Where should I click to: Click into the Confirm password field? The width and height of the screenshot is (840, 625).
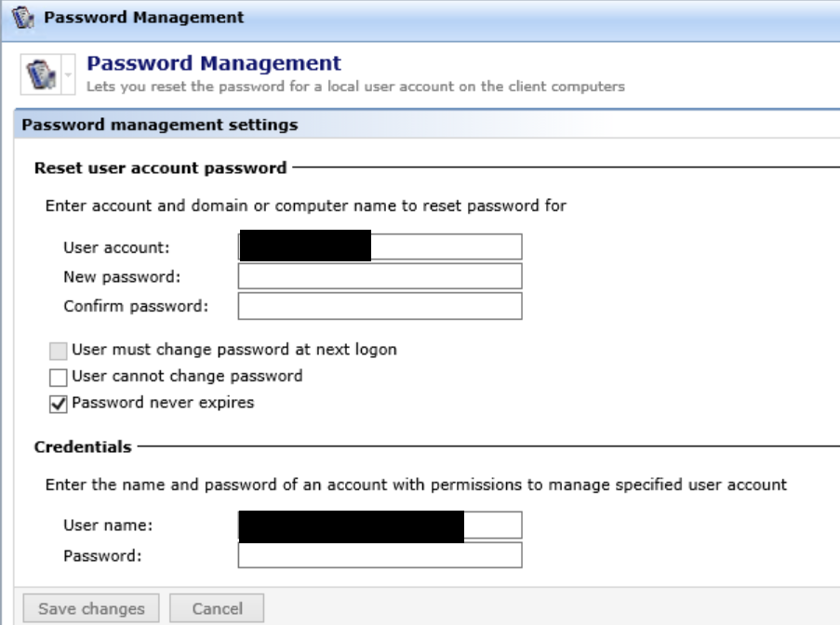(380, 306)
